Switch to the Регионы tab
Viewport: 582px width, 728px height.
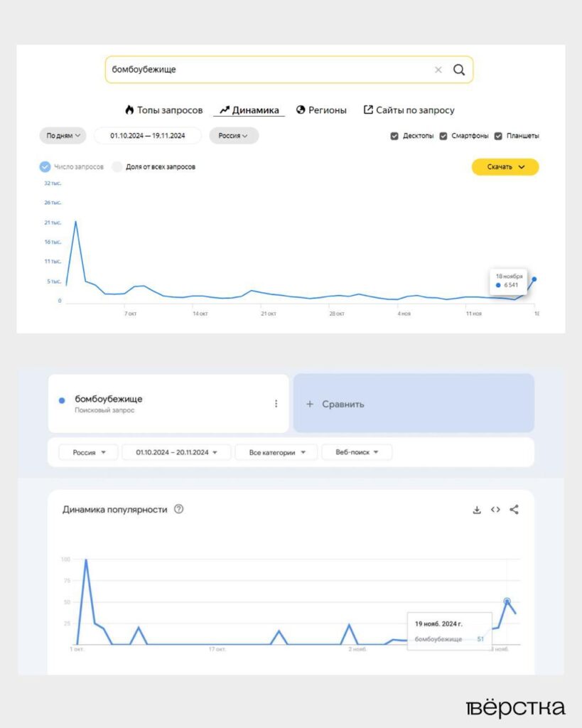pyautogui.click(x=322, y=110)
